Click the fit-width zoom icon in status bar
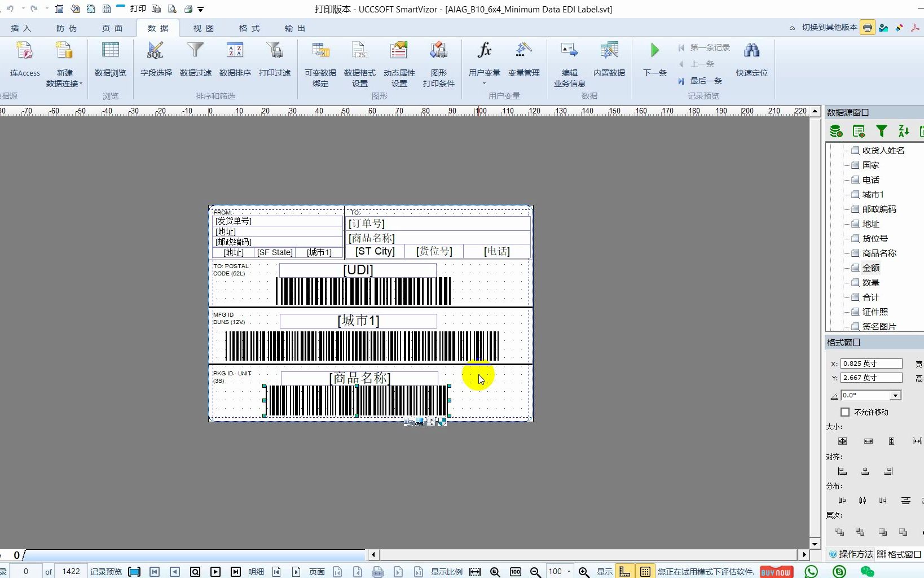This screenshot has height=578, width=924. coord(475,572)
